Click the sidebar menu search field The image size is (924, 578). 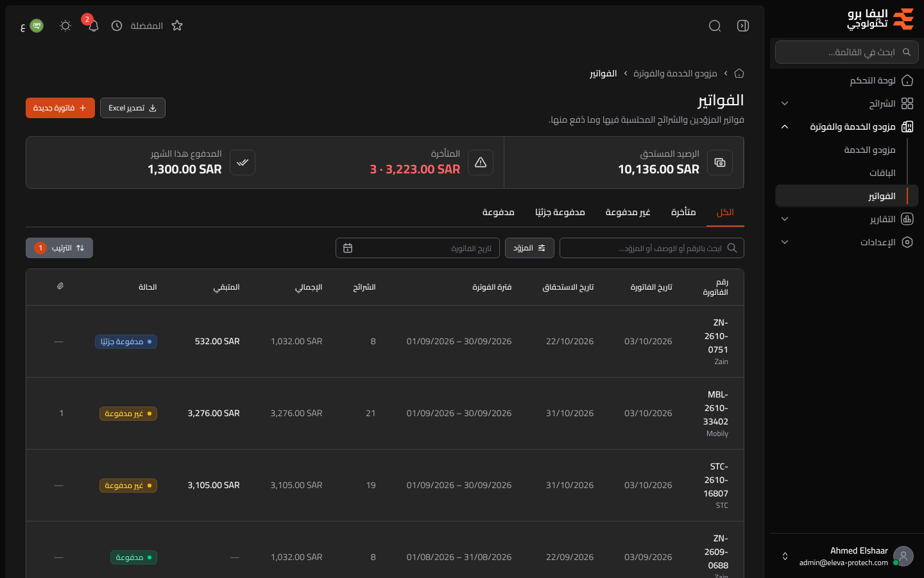point(847,52)
